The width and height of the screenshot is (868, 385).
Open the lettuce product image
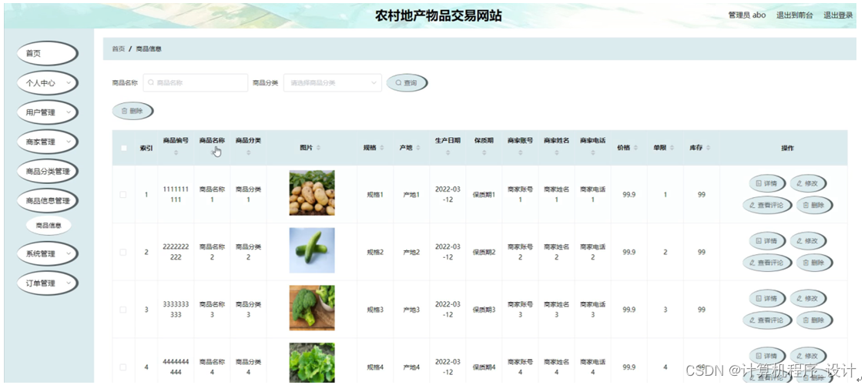[x=312, y=363]
